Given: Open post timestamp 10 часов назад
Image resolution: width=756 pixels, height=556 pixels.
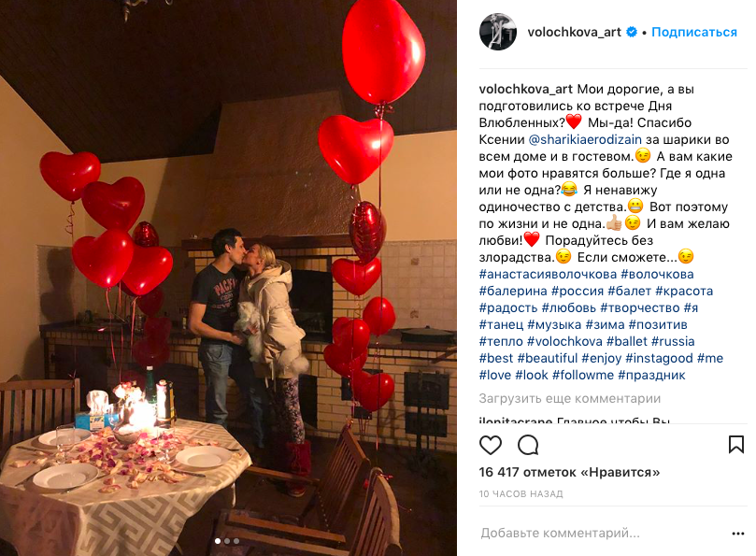Looking at the screenshot, I should [521, 493].
